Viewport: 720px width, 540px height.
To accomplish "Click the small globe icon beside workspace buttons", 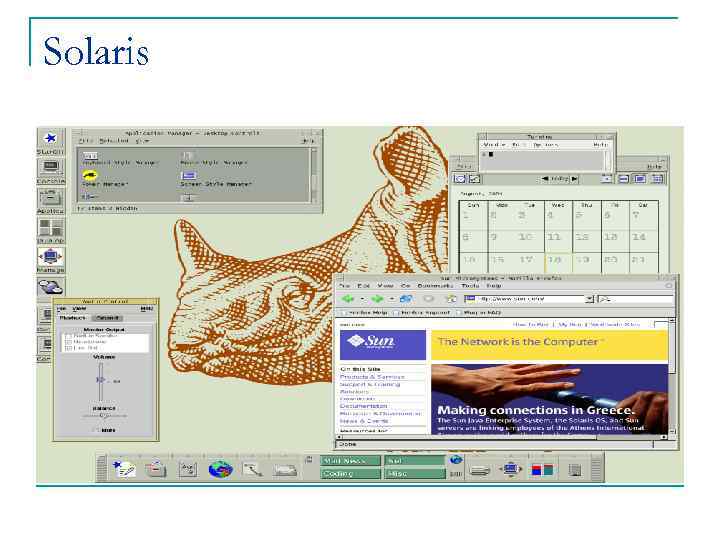I will tap(456, 460).
